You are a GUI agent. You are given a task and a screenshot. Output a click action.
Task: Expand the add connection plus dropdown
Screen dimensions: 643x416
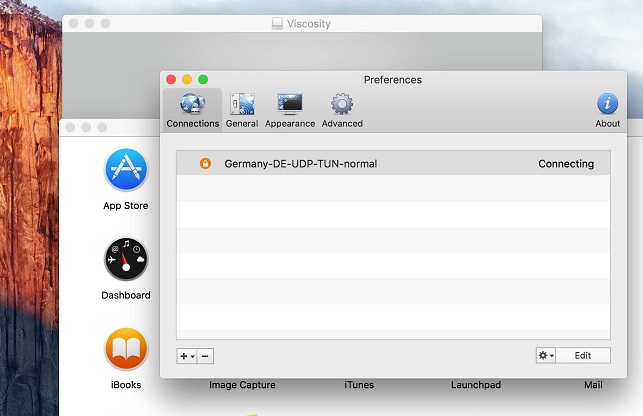point(186,356)
